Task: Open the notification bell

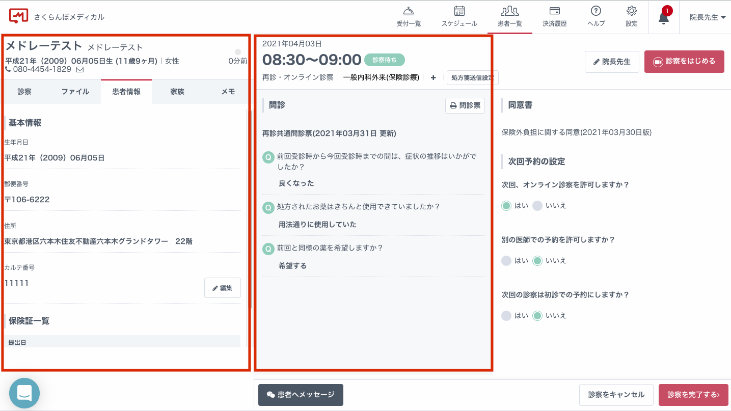Action: (x=664, y=16)
